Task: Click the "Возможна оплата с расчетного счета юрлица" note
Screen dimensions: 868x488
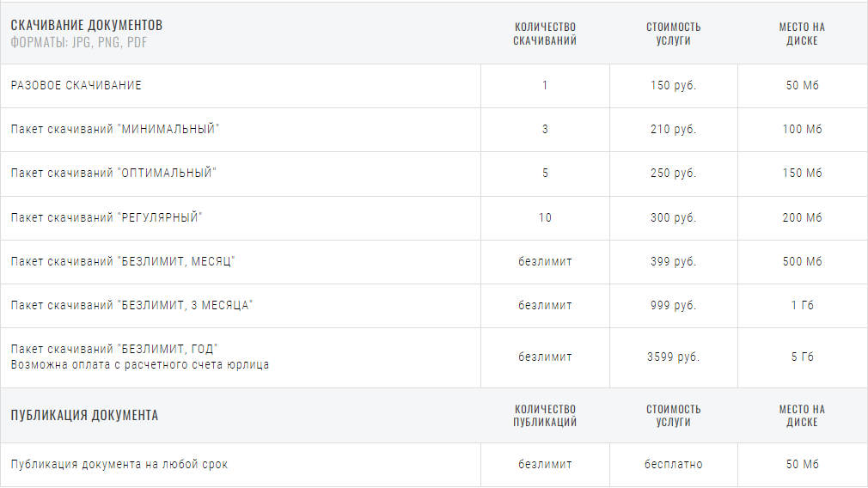Action: pyautogui.click(x=140, y=365)
